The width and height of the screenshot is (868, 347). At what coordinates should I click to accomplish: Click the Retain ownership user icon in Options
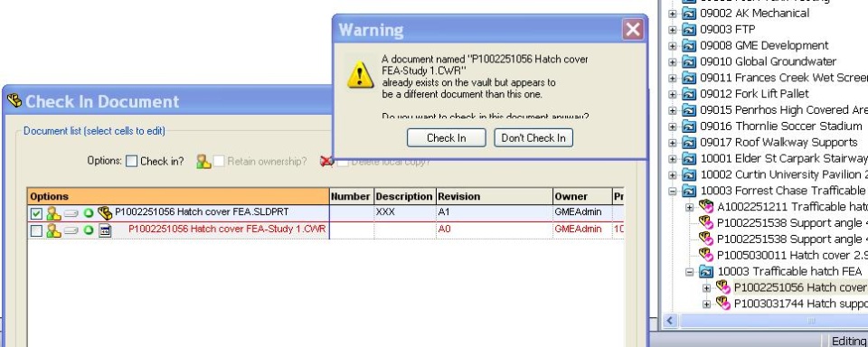pos(203,162)
